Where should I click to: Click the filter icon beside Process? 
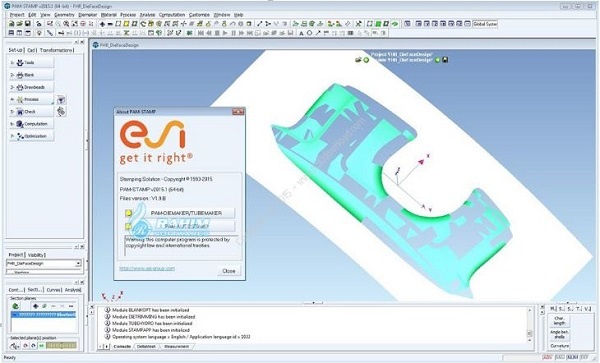coord(61,100)
